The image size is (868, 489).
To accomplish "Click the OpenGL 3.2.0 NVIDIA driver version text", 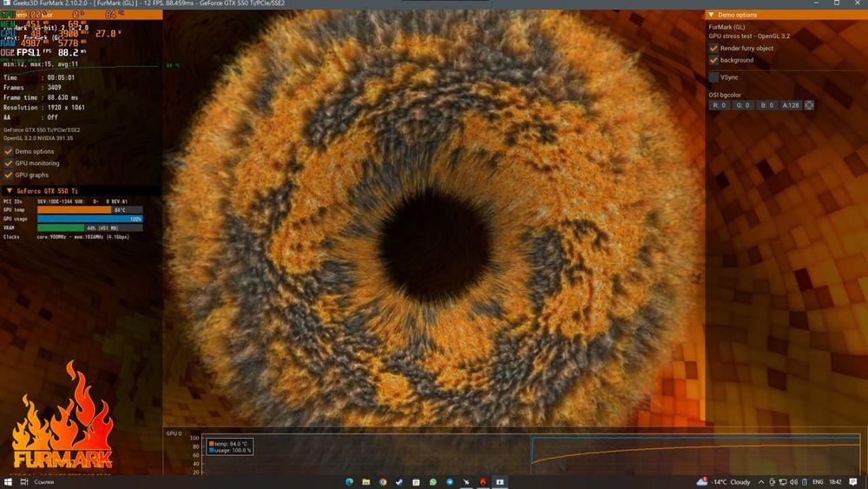I will click(x=38, y=138).
